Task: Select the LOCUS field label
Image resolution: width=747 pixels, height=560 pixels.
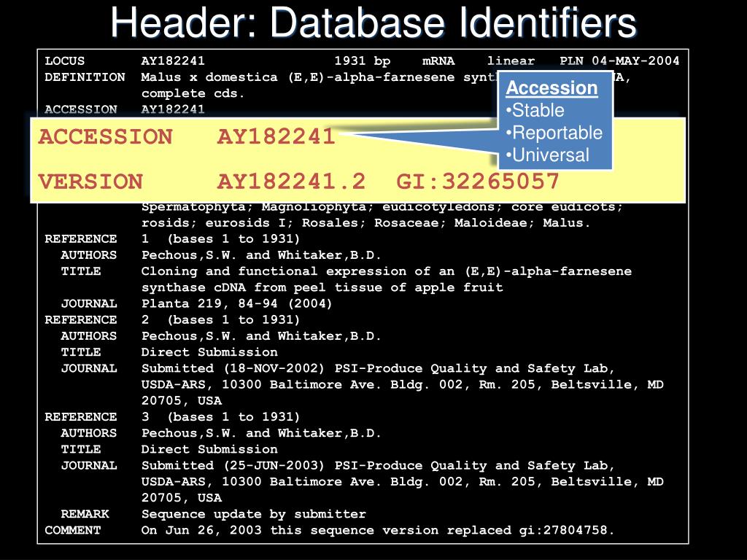Action: [65, 61]
